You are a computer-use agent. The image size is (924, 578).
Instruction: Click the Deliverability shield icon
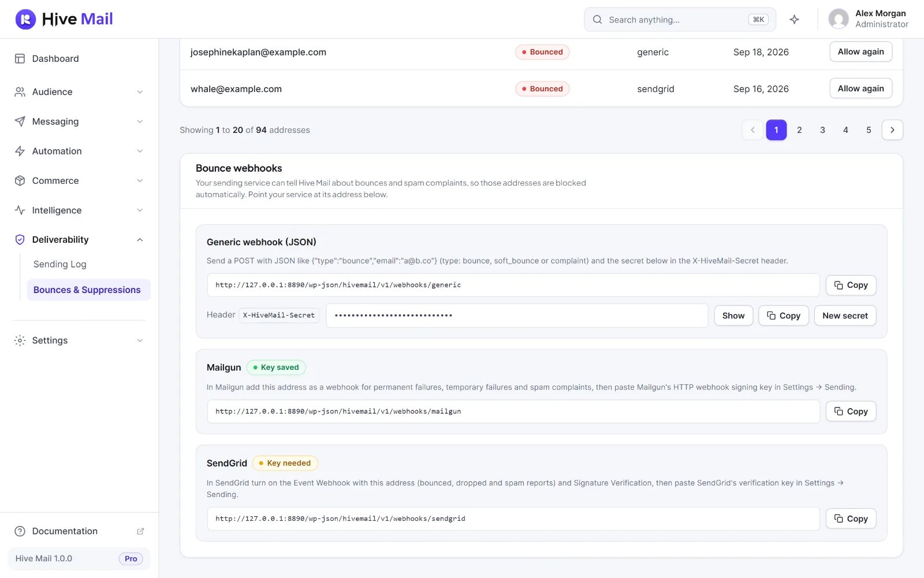tap(20, 240)
